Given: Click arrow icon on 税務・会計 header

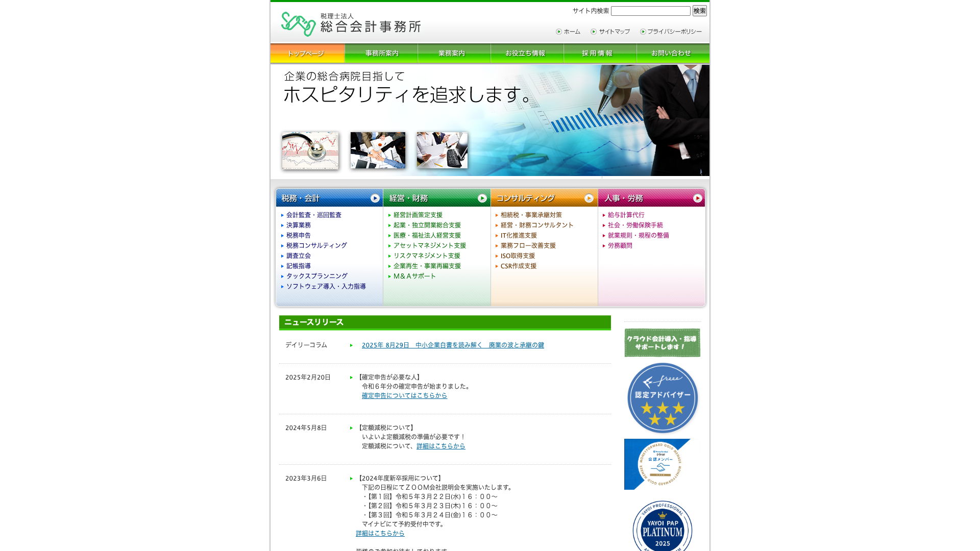Looking at the screenshot, I should (x=375, y=198).
